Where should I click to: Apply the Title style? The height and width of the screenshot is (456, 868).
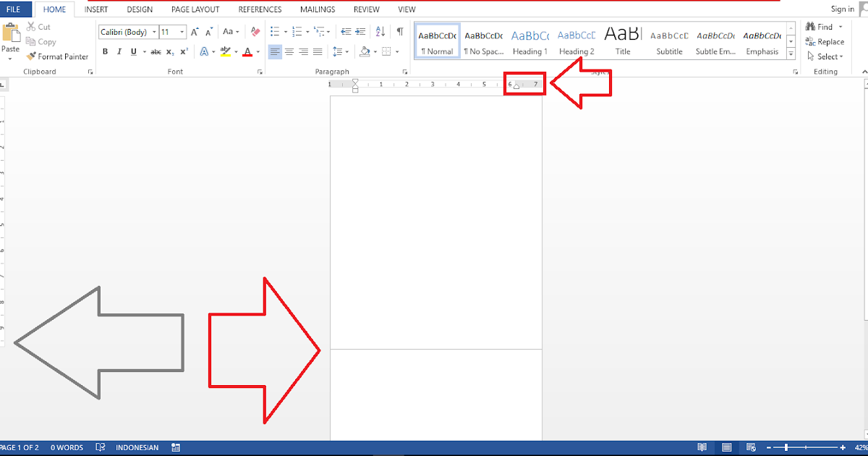623,41
